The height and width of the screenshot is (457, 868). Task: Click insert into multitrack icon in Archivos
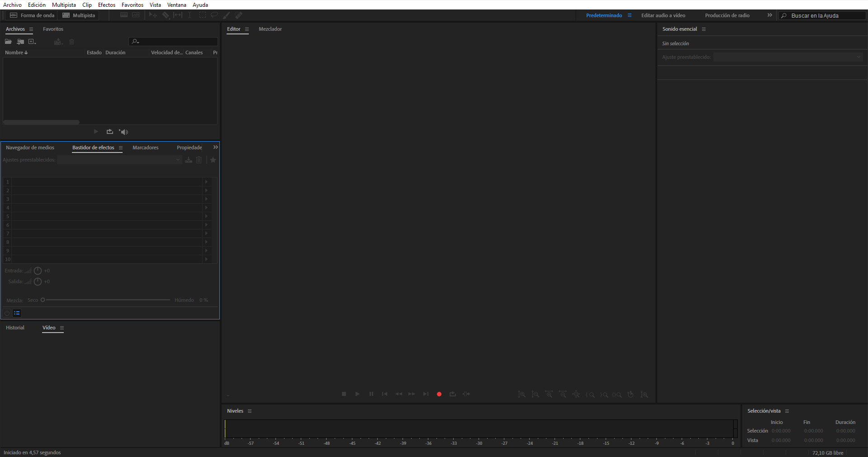58,42
